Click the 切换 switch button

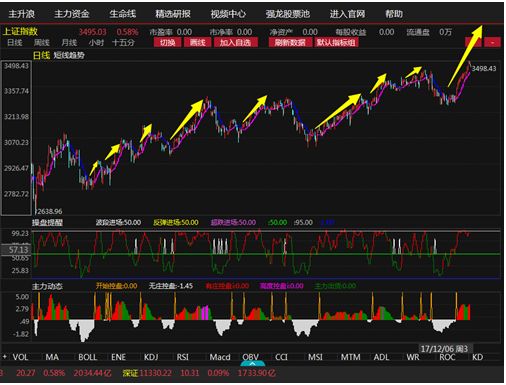[168, 42]
